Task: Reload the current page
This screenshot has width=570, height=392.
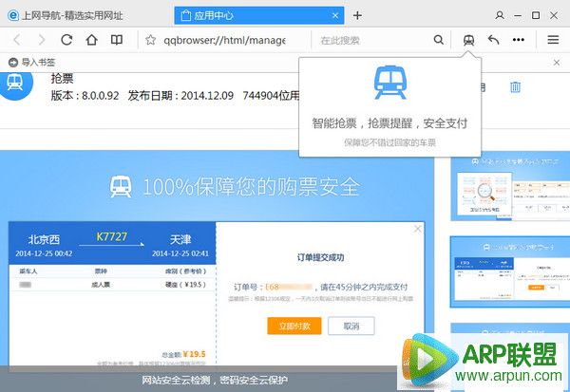Action: (x=66, y=40)
